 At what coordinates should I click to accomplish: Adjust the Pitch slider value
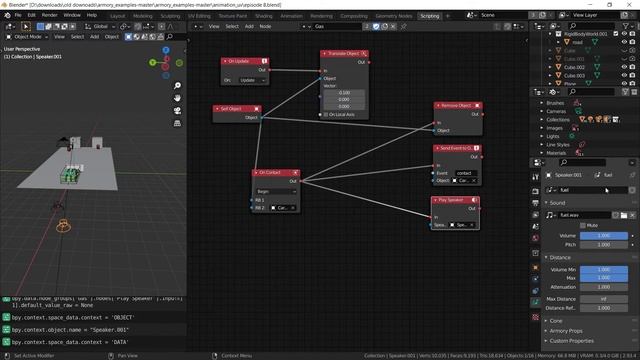(x=604, y=244)
